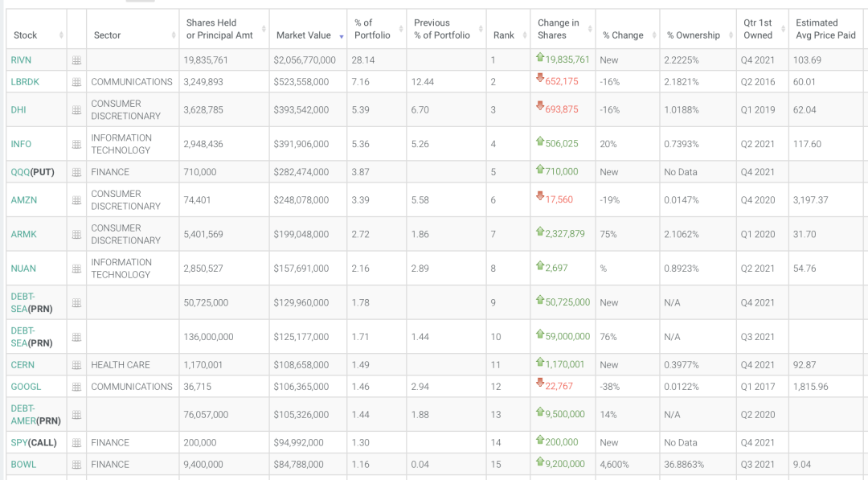Sort by the Change in Shares header
Image resolution: width=868 pixels, height=480 pixels.
[x=563, y=29]
